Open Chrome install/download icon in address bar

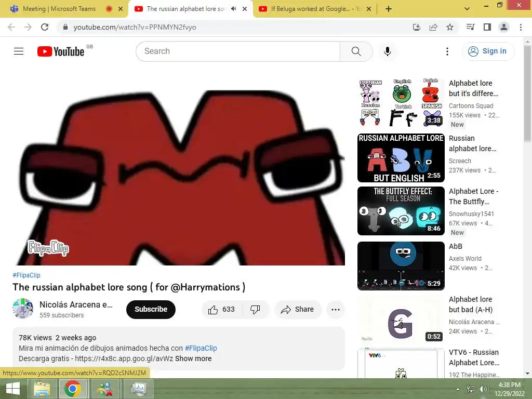pyautogui.click(x=417, y=27)
